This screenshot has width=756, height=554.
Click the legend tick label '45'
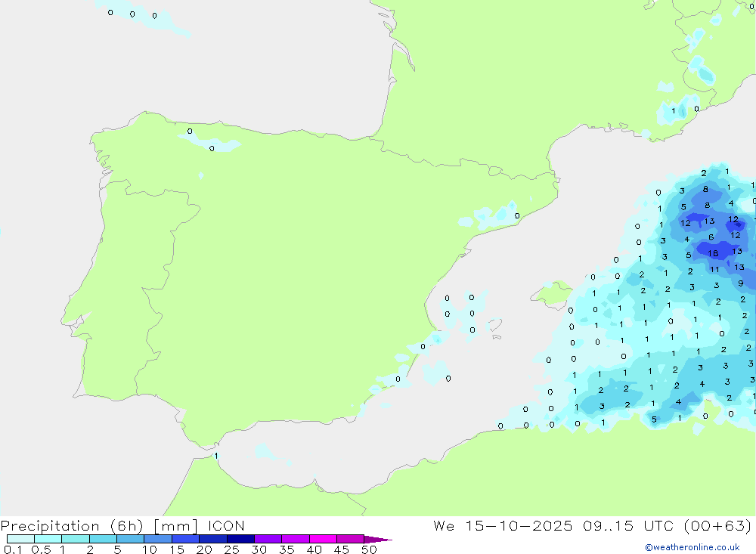[x=342, y=549]
